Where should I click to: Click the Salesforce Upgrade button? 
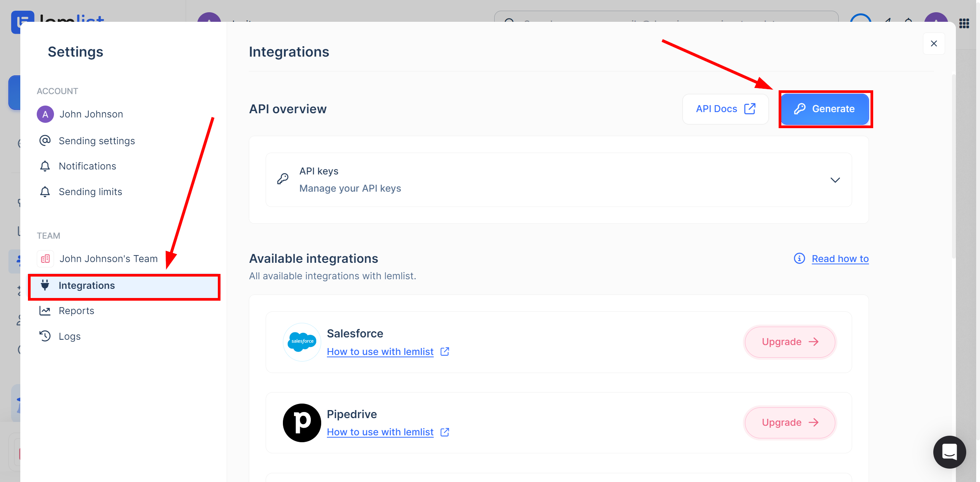pos(790,342)
